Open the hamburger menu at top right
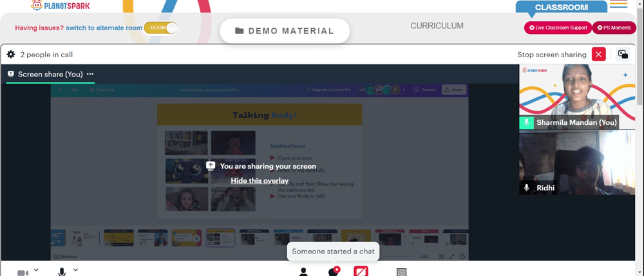This screenshot has height=276, width=644. coord(618,4)
